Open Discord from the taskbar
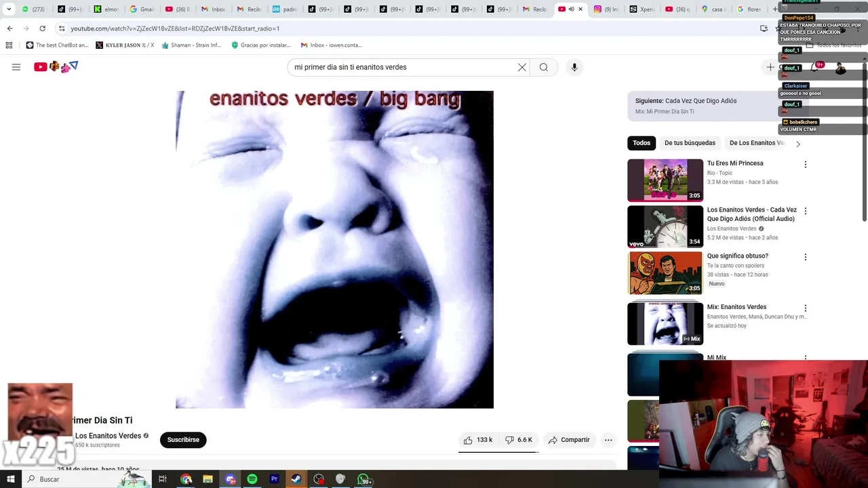This screenshot has width=868, height=488. click(x=231, y=479)
